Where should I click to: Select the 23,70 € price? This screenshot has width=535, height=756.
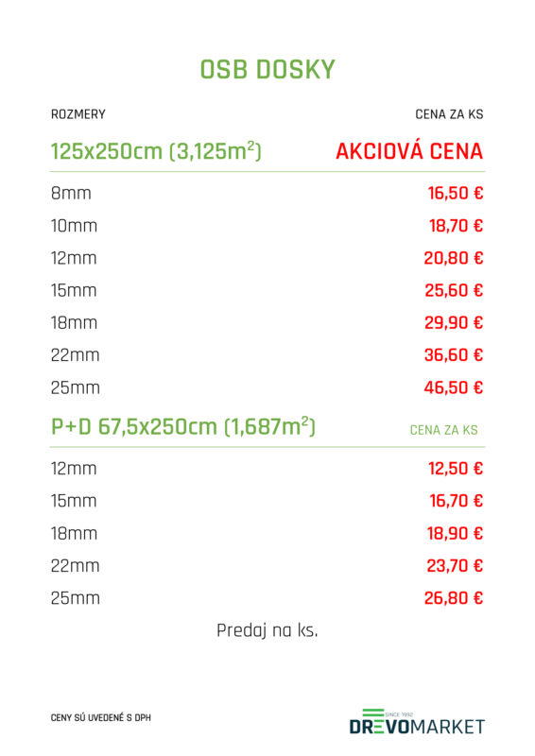[x=455, y=565]
